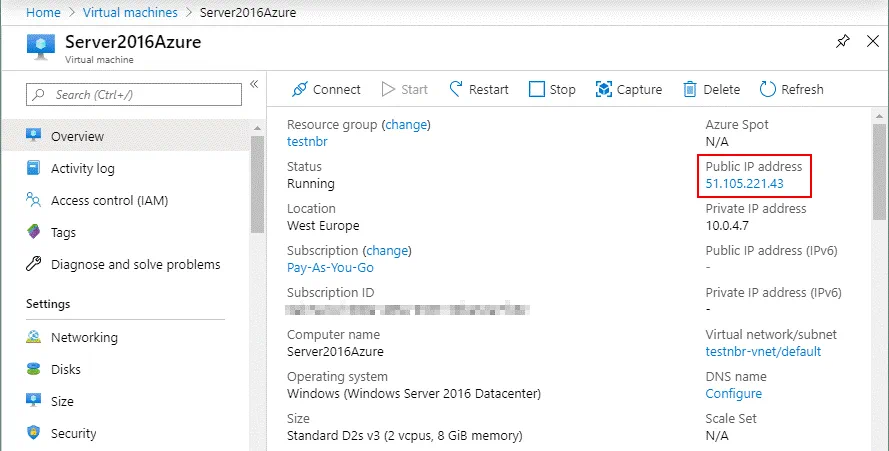Click the Overview monitor icon
The width and height of the screenshot is (889, 451).
pyautogui.click(x=33, y=135)
